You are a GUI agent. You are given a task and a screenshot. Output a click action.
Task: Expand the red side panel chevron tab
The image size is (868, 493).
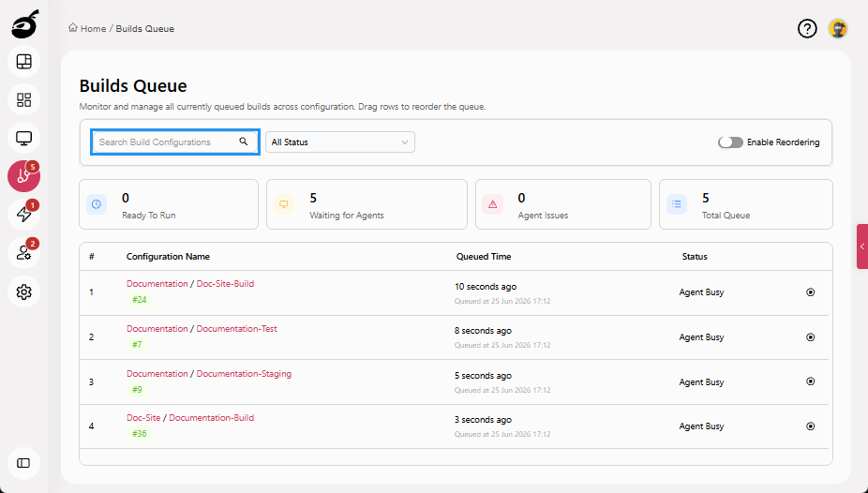click(x=862, y=246)
